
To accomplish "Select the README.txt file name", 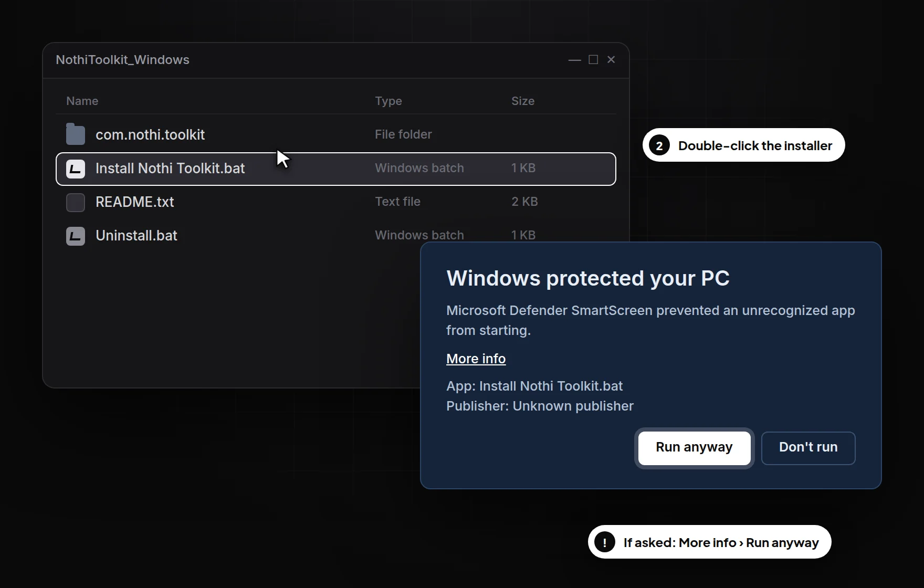I will point(134,202).
